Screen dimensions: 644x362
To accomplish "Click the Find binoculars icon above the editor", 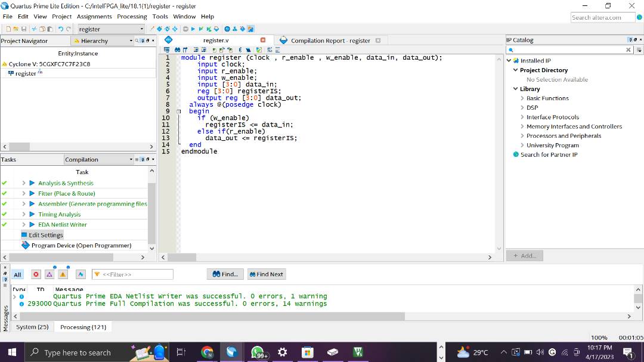I will click(x=177, y=49).
